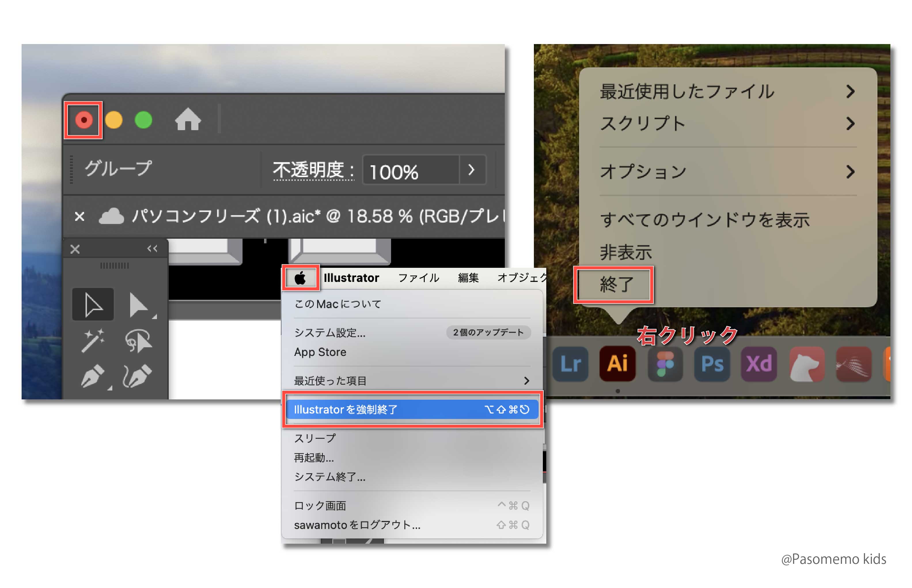Click the 不透明度 label link
This screenshot has height=588, width=912.
point(313,170)
